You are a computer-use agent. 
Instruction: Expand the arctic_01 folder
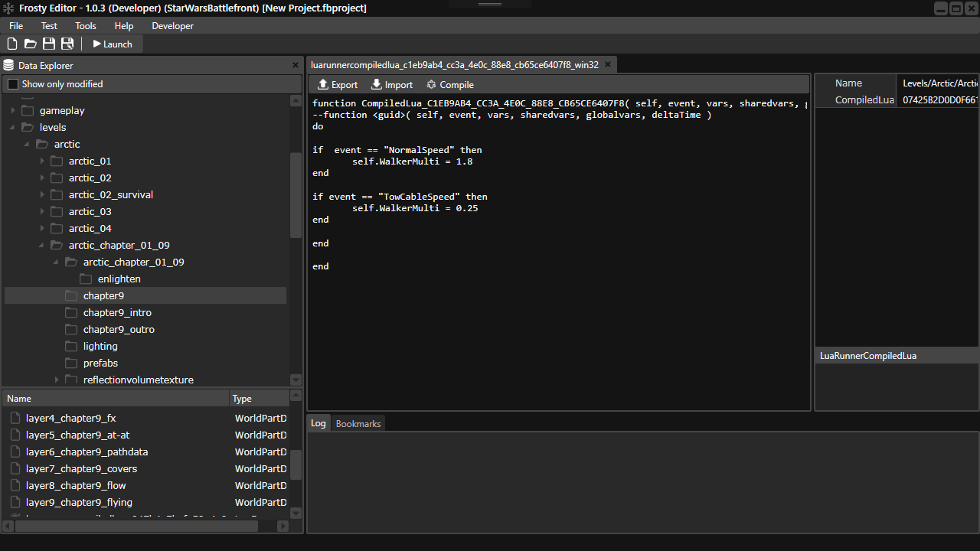(42, 161)
